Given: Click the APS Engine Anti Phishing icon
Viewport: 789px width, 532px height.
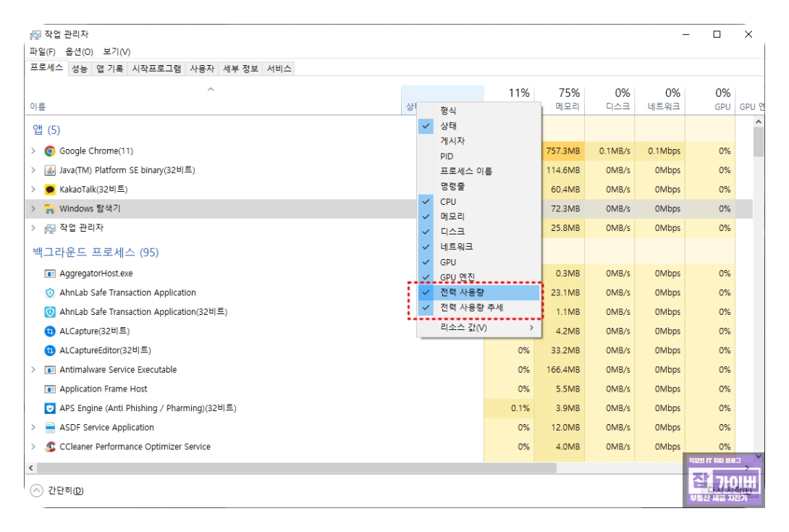Looking at the screenshot, I should [50, 408].
